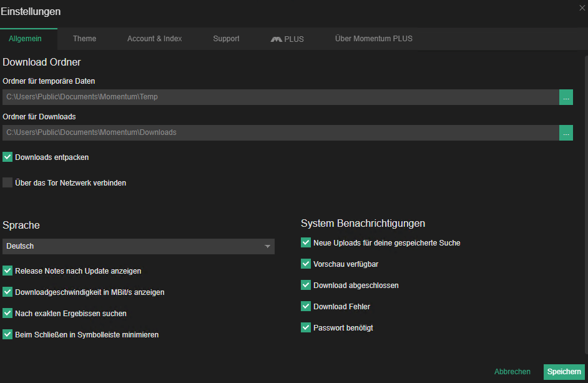Disable Beim Schließen in Symbolleiste minimieren
This screenshot has height=383, width=588.
7,334
